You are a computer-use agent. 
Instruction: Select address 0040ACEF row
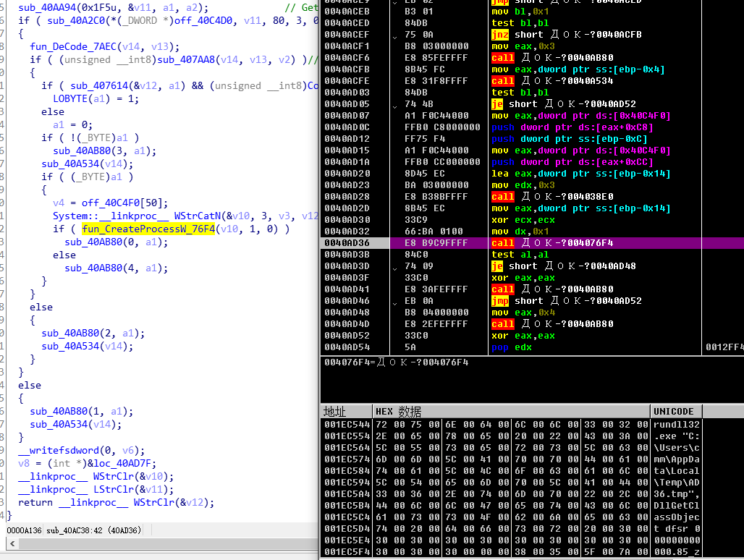(x=347, y=35)
